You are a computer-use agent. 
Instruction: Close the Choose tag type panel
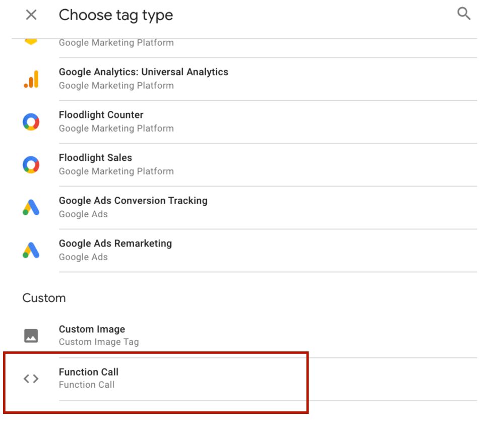[x=31, y=15]
